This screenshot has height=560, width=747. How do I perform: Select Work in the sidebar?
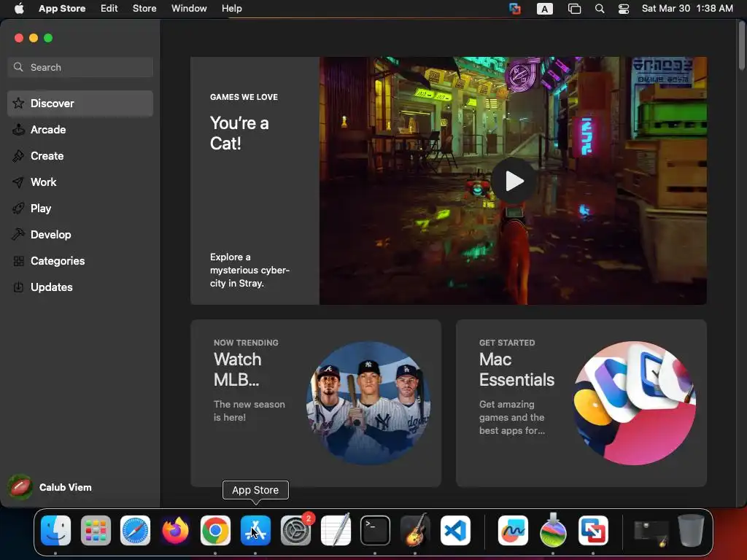(80, 182)
